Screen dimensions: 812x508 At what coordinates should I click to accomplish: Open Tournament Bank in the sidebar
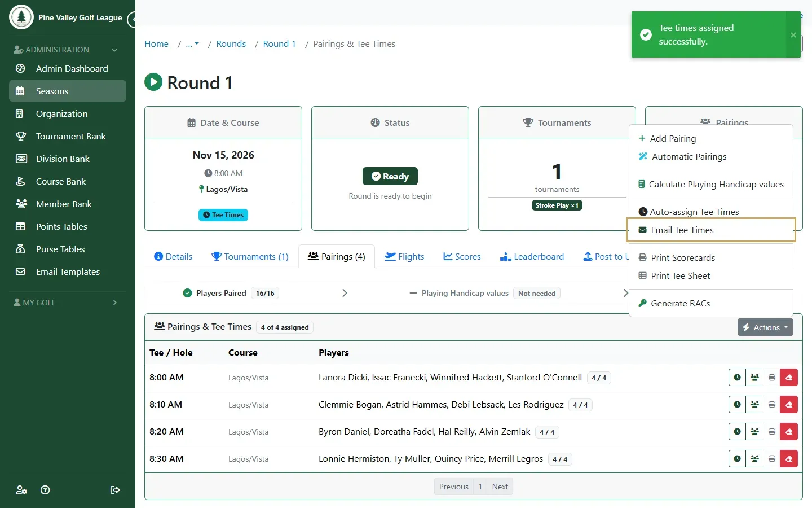coord(68,137)
